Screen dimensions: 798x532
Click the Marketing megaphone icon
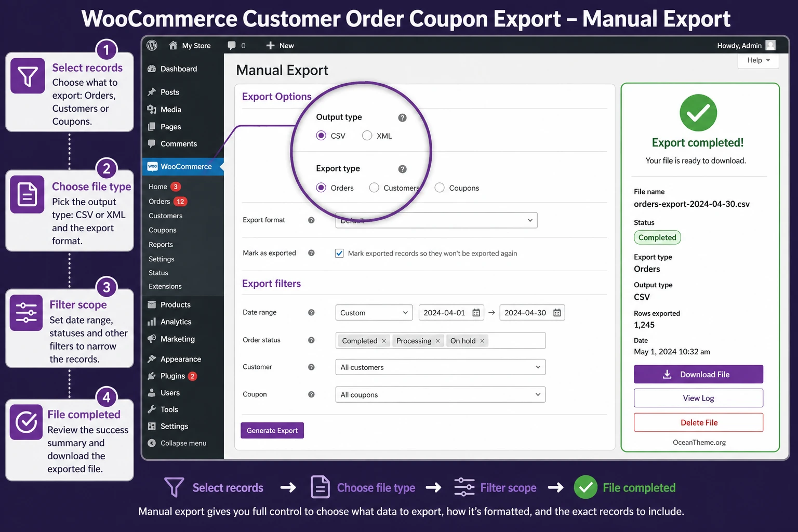[x=152, y=339]
